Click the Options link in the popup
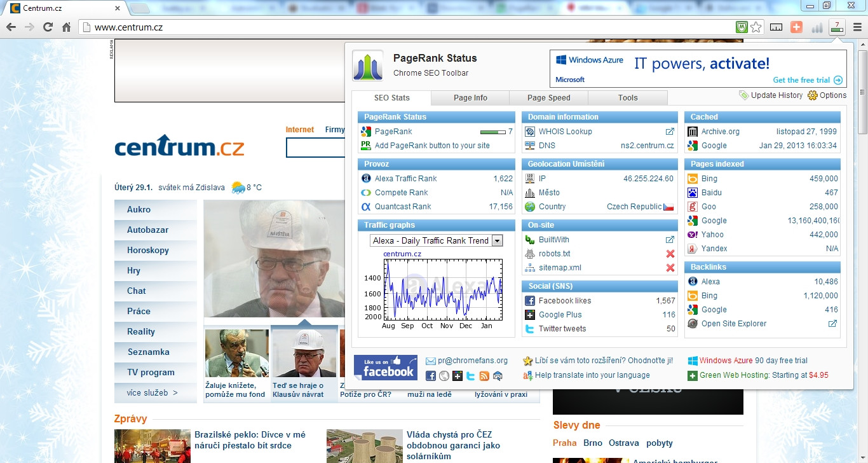 pyautogui.click(x=833, y=95)
